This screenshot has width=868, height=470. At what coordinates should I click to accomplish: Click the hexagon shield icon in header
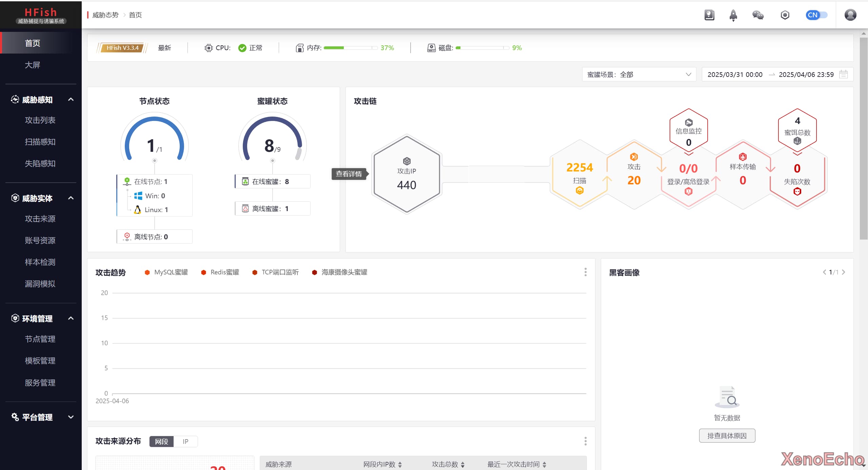click(785, 15)
